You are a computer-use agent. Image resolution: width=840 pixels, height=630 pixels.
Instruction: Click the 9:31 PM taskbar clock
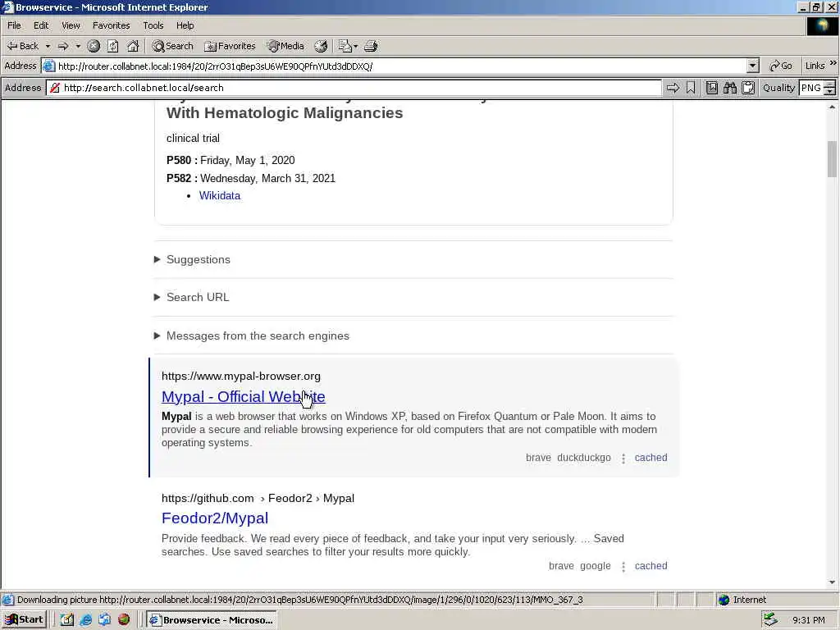808,620
